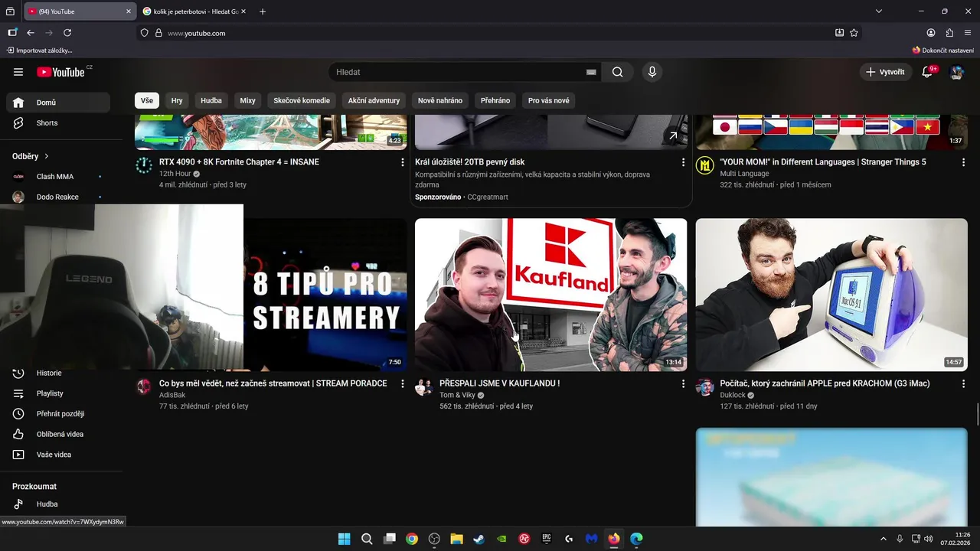This screenshot has height=551, width=980.
Task: Click the RTX 4090 + 8K Fortnite title
Action: (x=239, y=162)
